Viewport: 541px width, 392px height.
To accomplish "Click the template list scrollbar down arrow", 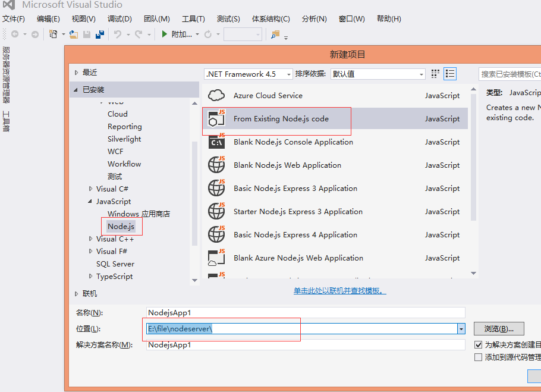I will 473,273.
